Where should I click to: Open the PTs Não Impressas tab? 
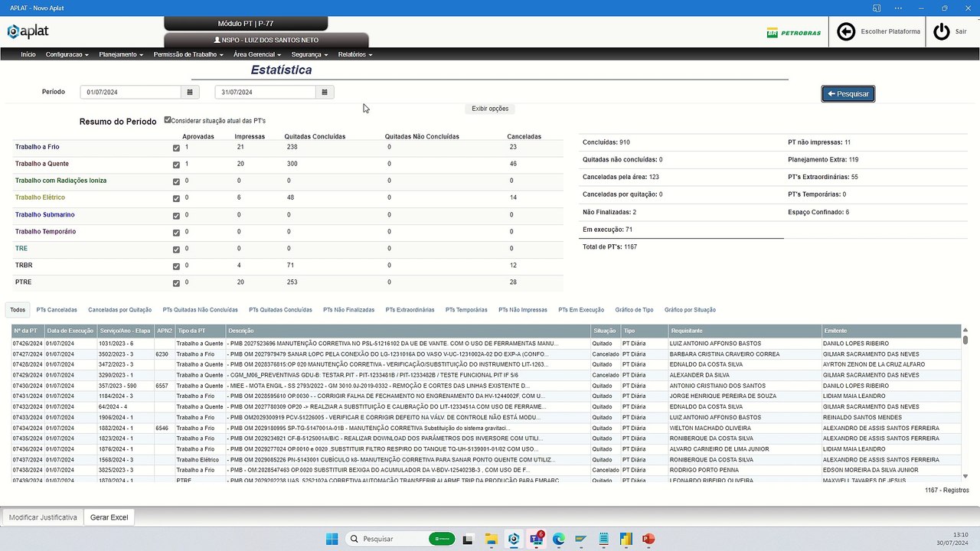[x=523, y=310]
